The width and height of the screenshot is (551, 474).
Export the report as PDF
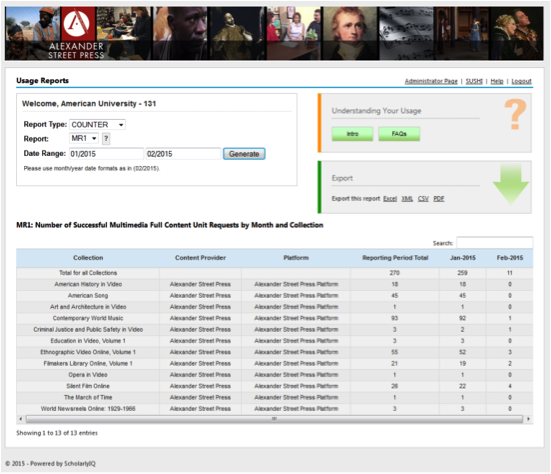(439, 199)
